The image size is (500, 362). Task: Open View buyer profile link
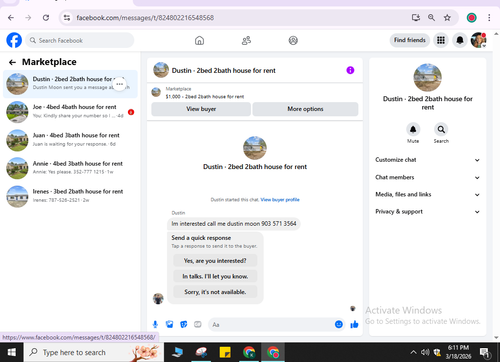[x=280, y=200]
